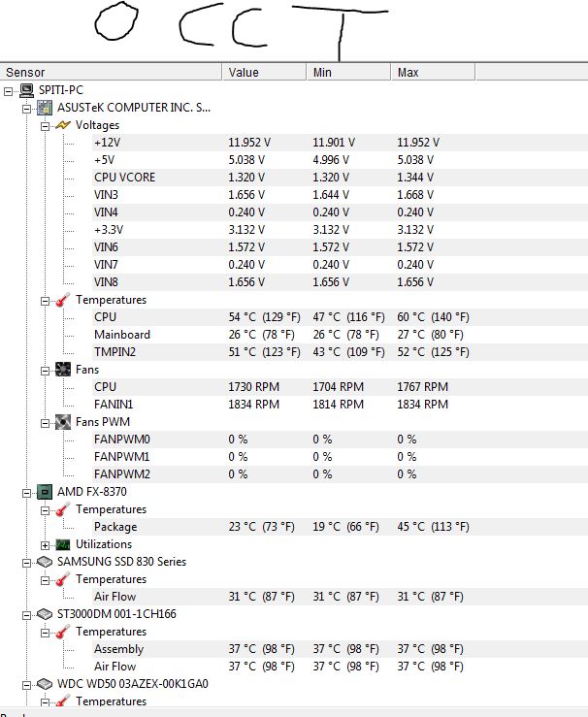Click the ASUSTeK motherboard icon
The width and height of the screenshot is (588, 717).
45,108
